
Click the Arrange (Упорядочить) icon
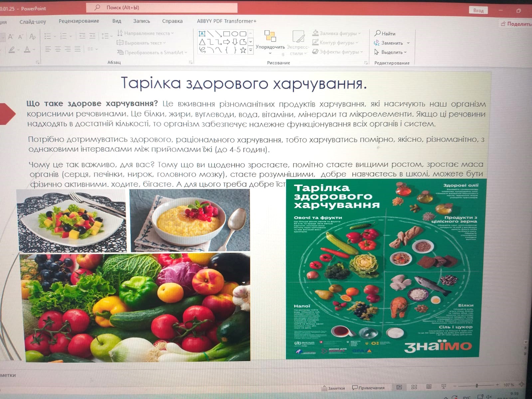270,36
